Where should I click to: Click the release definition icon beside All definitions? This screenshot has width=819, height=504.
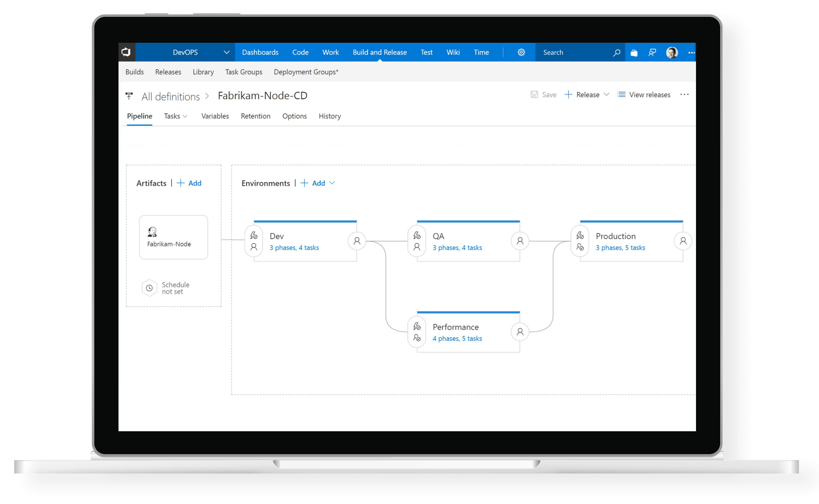[x=129, y=96]
